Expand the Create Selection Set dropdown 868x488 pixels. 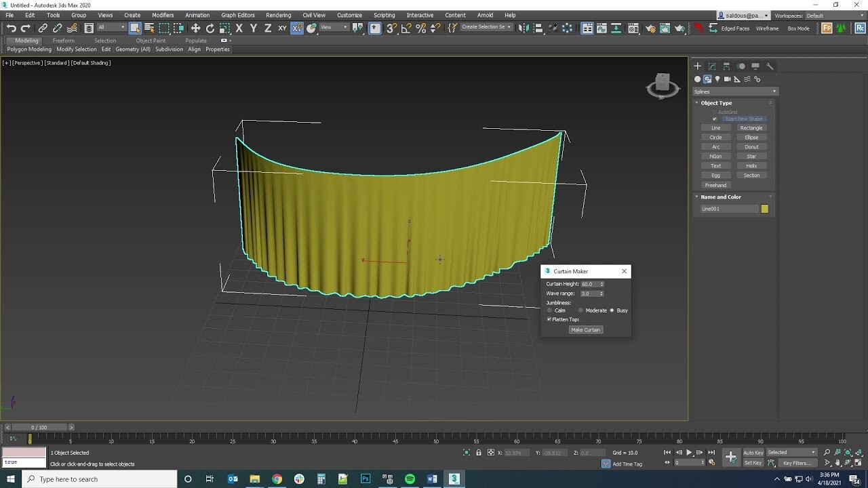(x=510, y=27)
